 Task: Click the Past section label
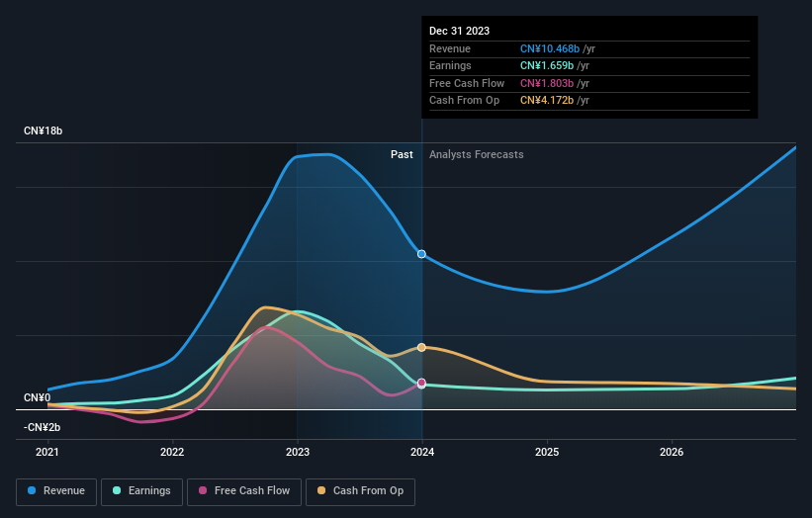click(x=402, y=155)
